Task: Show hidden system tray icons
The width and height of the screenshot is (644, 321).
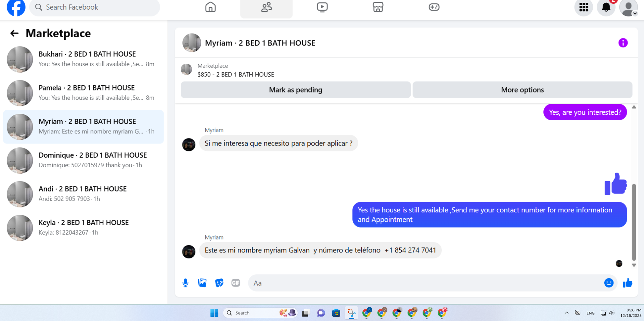Action: 567,313
